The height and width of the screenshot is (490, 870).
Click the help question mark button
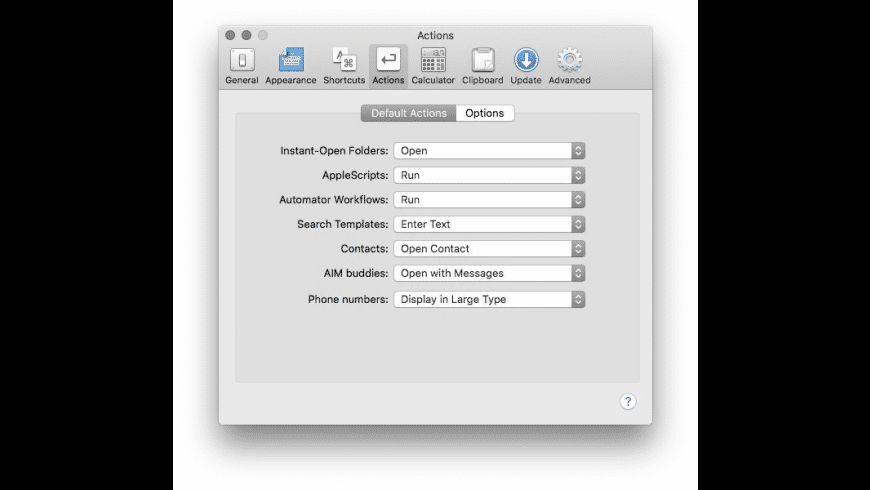click(x=628, y=401)
